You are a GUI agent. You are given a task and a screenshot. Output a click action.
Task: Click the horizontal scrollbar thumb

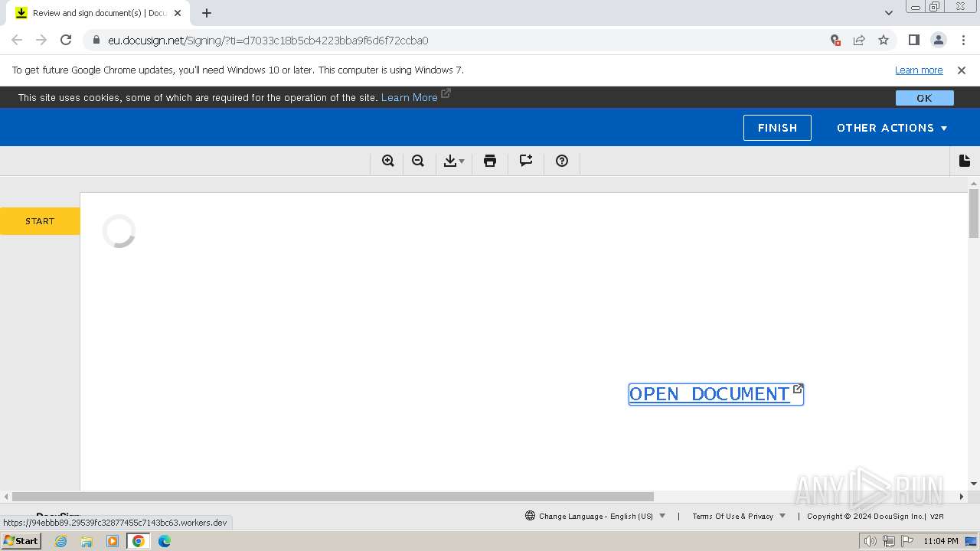pos(333,497)
